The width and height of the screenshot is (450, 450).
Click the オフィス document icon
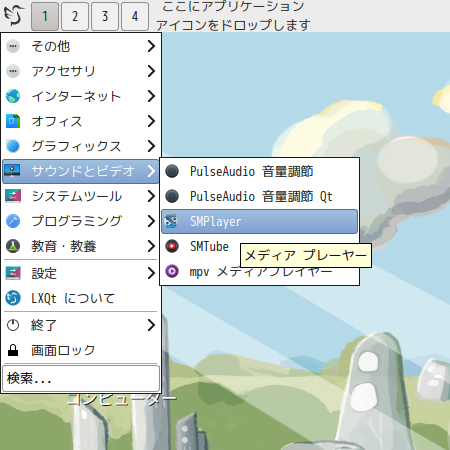[13, 121]
